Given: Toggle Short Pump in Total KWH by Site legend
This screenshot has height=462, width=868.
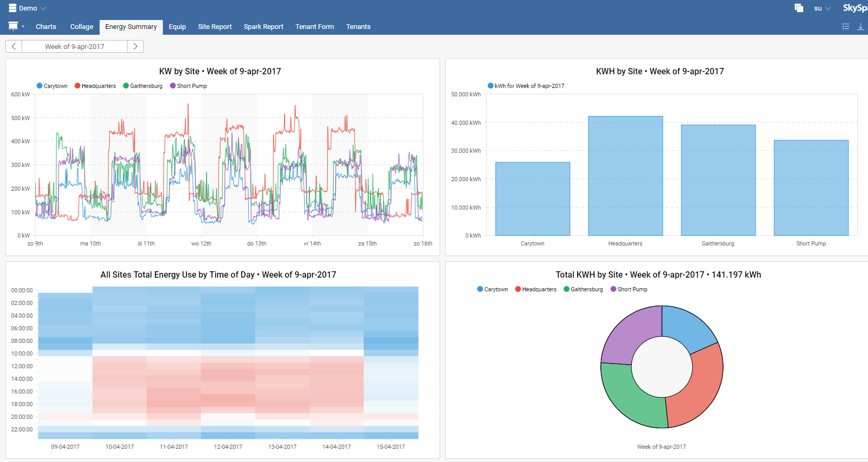Looking at the screenshot, I should tap(629, 289).
